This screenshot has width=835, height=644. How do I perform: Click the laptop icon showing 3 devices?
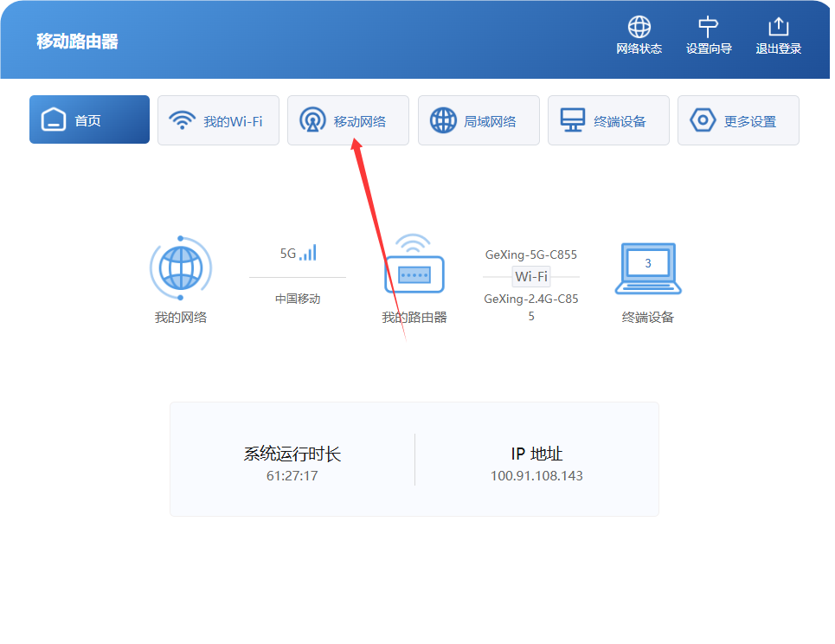(648, 268)
